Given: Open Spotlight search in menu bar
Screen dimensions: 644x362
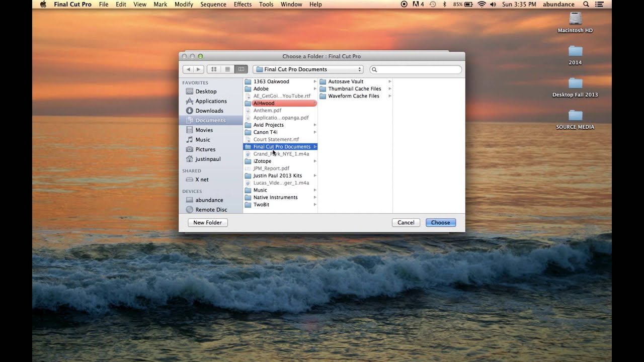Looking at the screenshot, I should pyautogui.click(x=586, y=4).
